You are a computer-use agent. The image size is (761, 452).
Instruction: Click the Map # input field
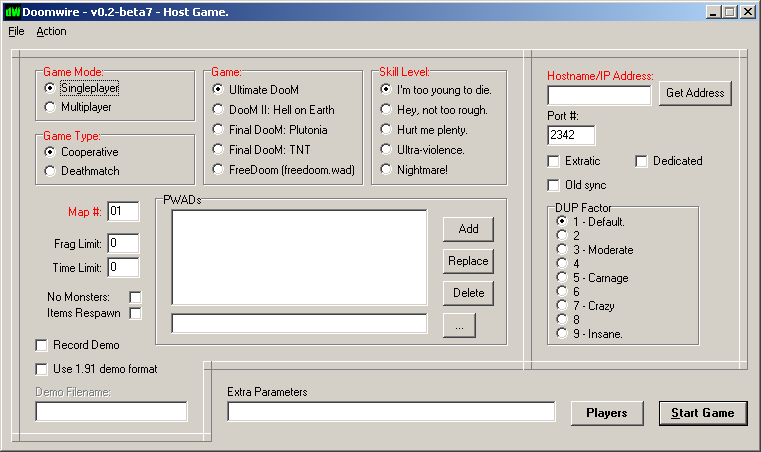pyautogui.click(x=123, y=212)
